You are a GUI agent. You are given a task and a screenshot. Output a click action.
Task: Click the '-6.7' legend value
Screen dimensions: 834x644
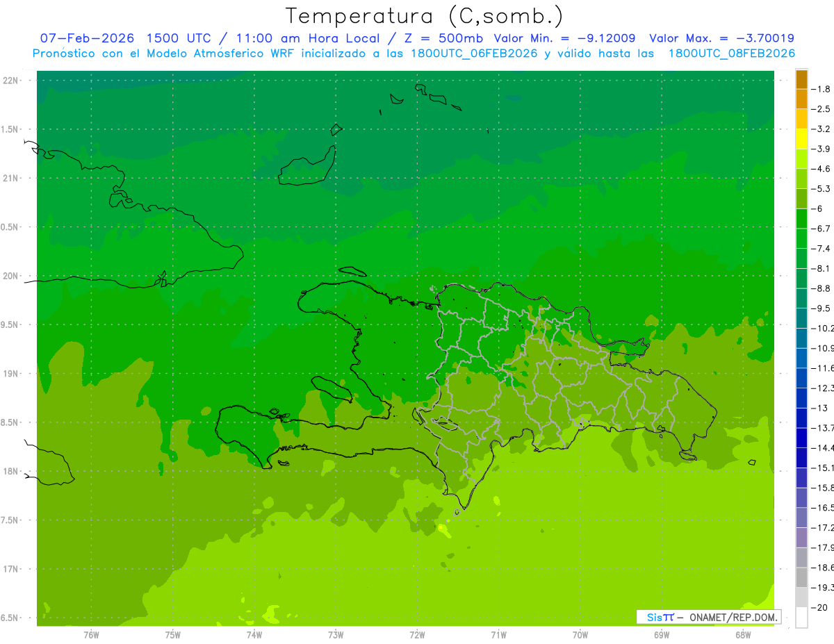(821, 229)
